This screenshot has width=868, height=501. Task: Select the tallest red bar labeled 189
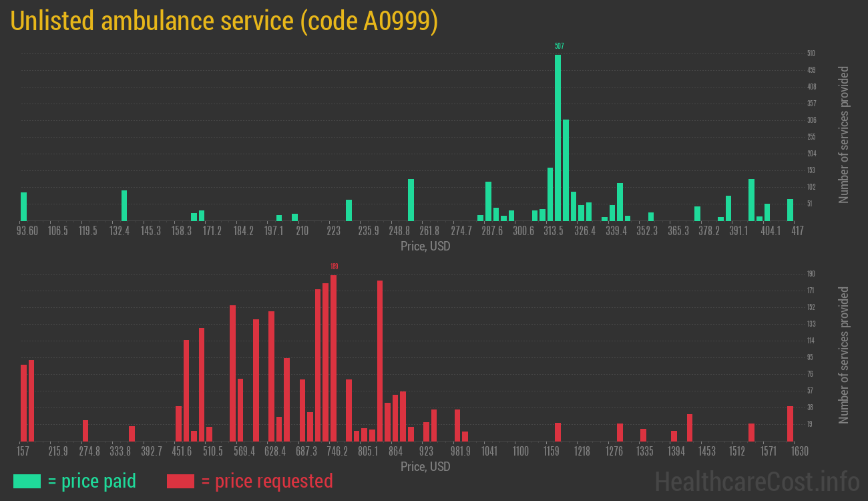(333, 357)
